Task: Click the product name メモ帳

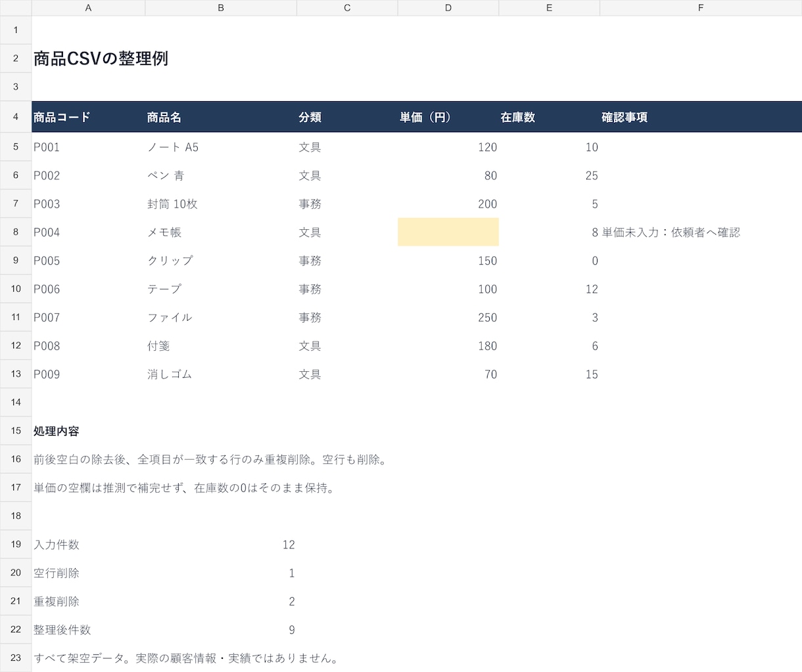Action: 164,232
